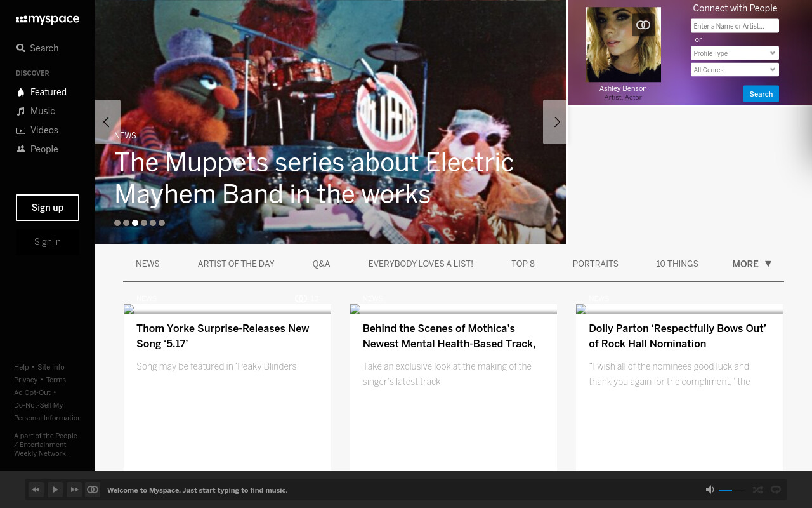812x508 pixels.
Task: Open Search in the sidebar
Action: (37, 48)
